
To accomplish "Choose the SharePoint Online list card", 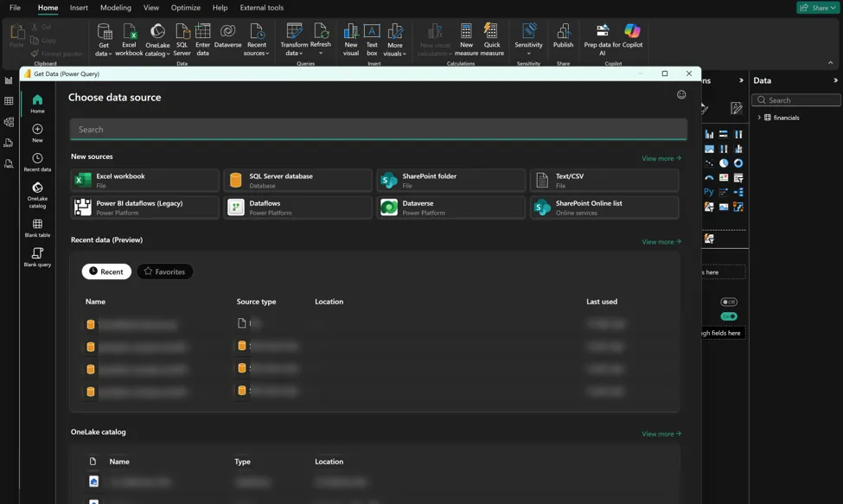I will coord(604,207).
